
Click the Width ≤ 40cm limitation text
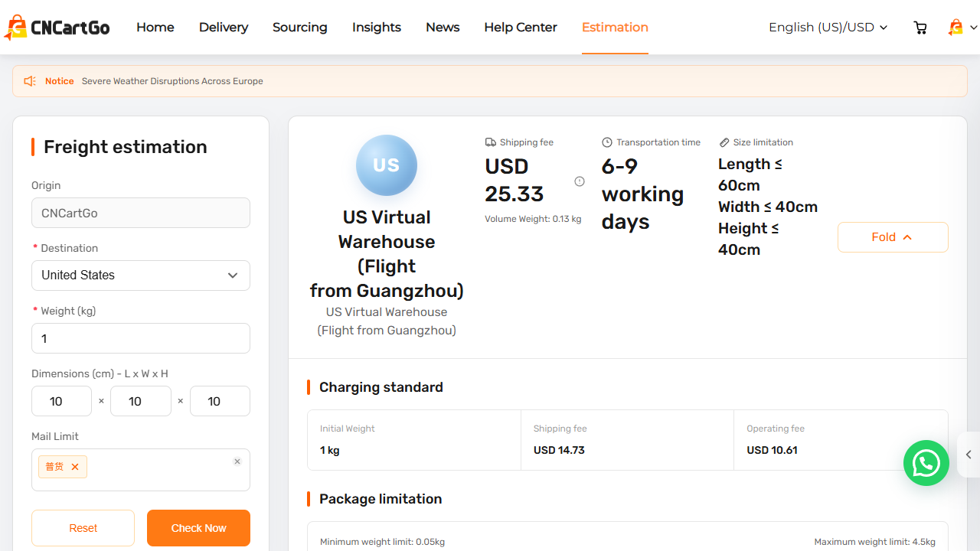click(768, 207)
